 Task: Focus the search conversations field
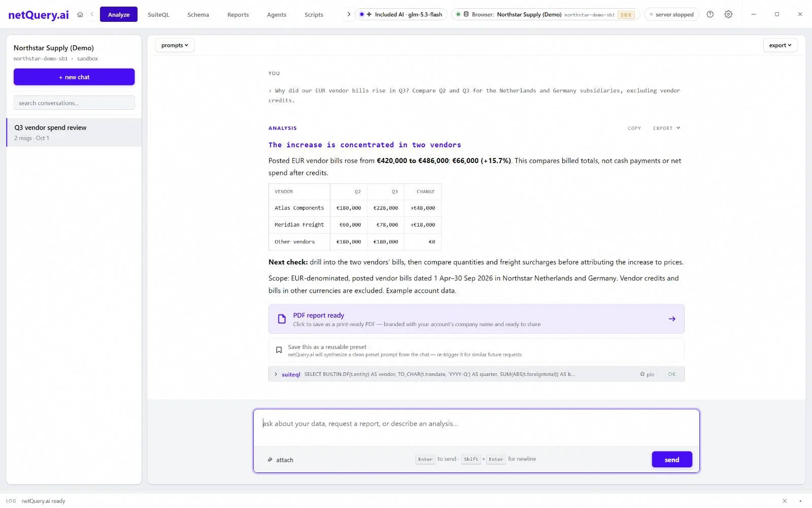tap(74, 103)
